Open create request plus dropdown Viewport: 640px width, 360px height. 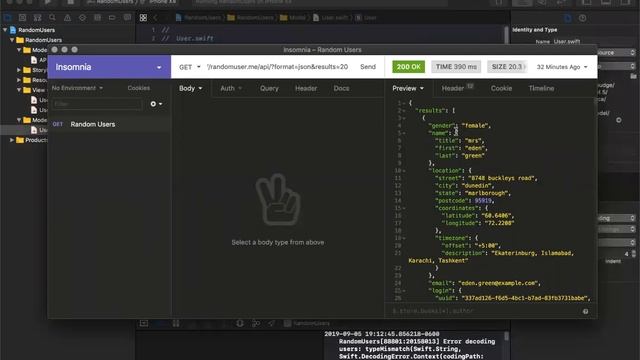click(156, 104)
